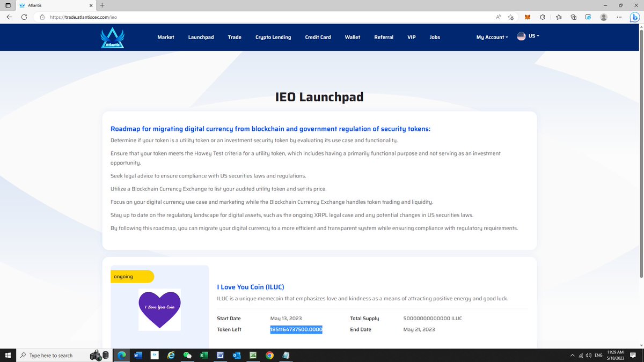The width and height of the screenshot is (644, 362).
Task: Open the browser profile avatar
Action: coord(604,17)
